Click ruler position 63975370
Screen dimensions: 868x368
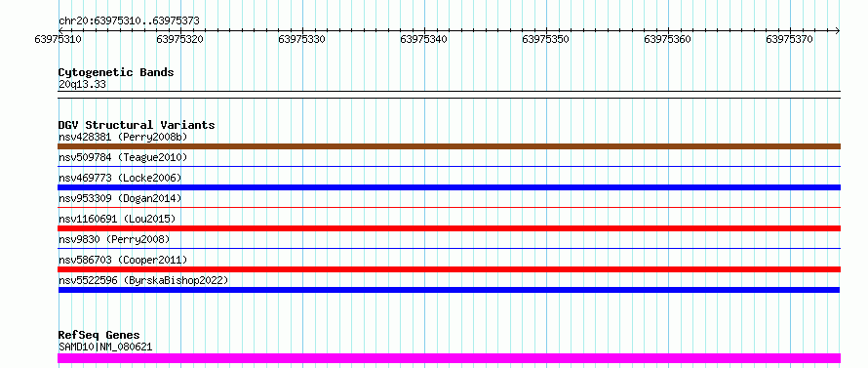tap(790, 39)
